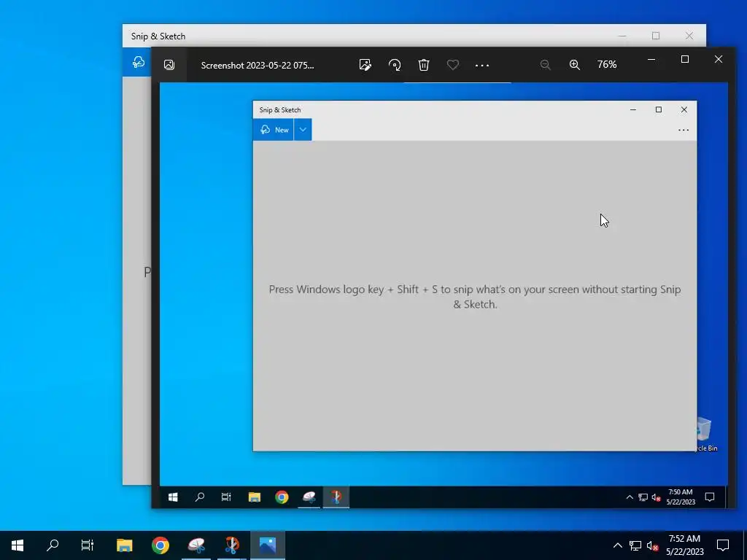Click the displayed screenshot image in Photos
The image size is (747, 560).
tap(444, 295)
